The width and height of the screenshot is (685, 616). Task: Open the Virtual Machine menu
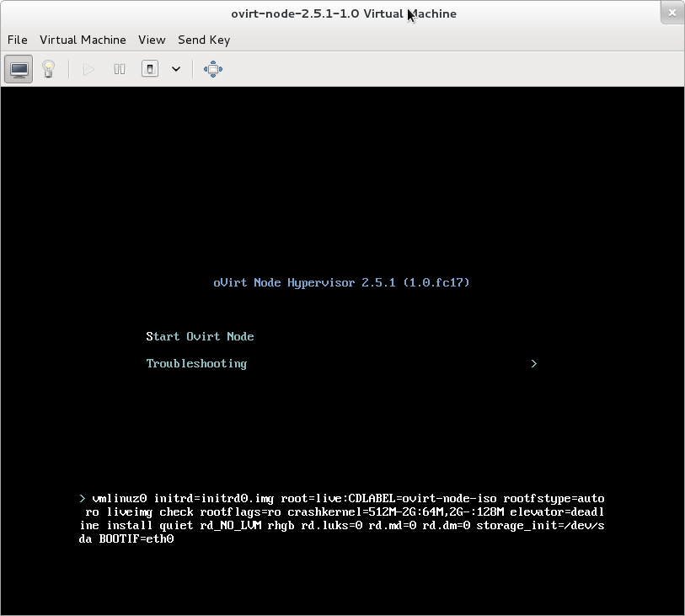83,40
